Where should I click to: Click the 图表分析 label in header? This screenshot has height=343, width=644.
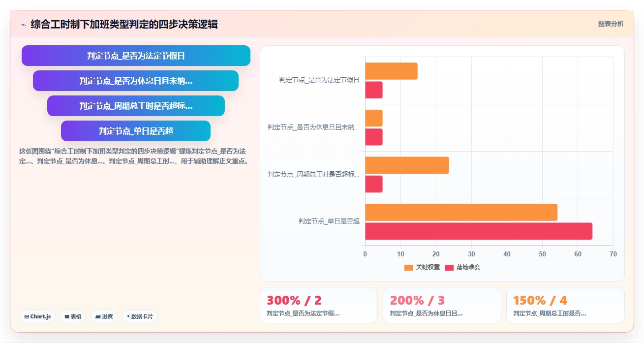[x=611, y=24]
